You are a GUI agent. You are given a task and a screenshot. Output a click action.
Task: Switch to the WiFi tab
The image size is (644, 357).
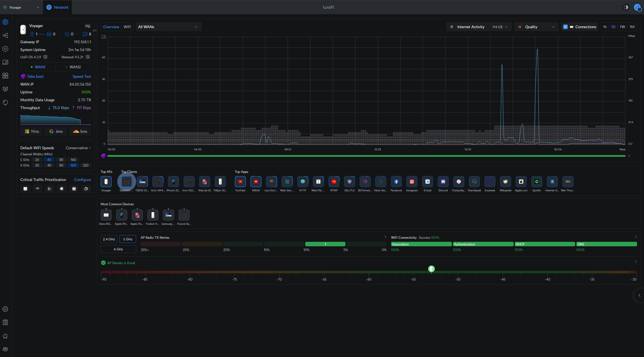[127, 27]
